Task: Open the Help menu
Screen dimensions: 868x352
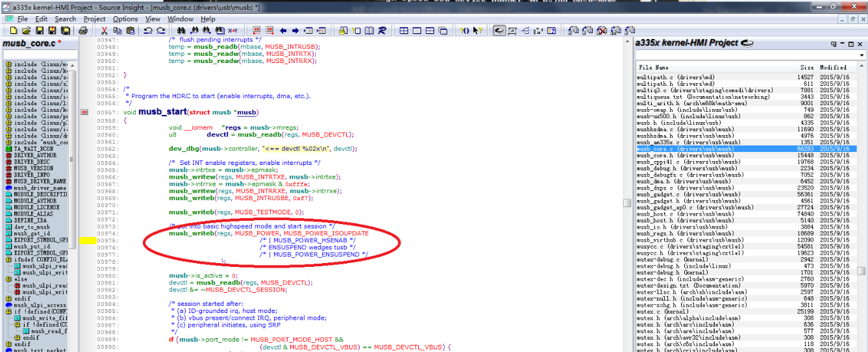Action: click(x=208, y=19)
